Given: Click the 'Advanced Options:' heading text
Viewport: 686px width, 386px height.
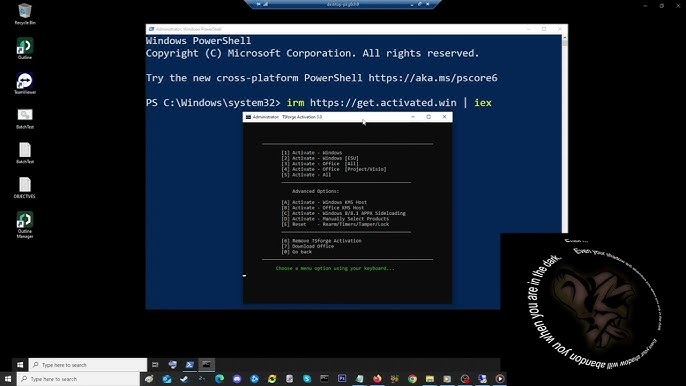Looking at the screenshot, I should coord(315,191).
